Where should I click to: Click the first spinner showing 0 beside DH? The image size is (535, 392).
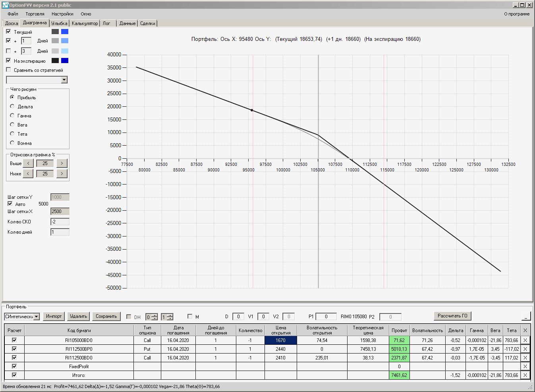[x=151, y=317]
